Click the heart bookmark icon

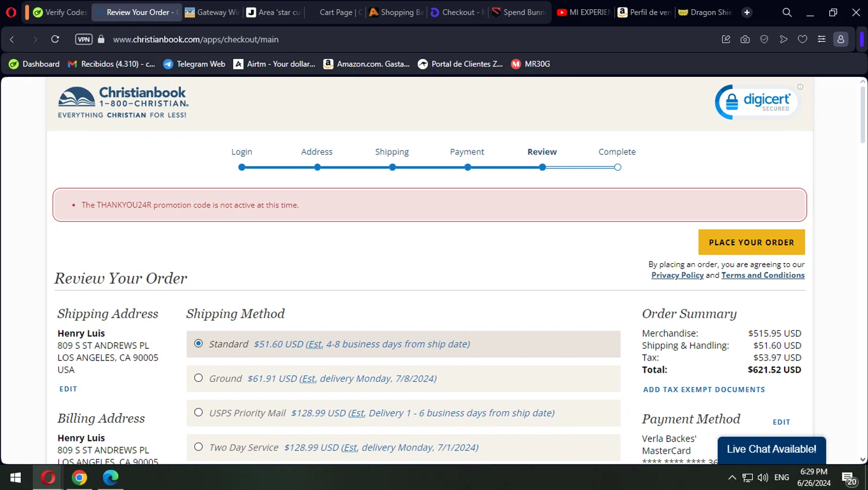(x=803, y=39)
